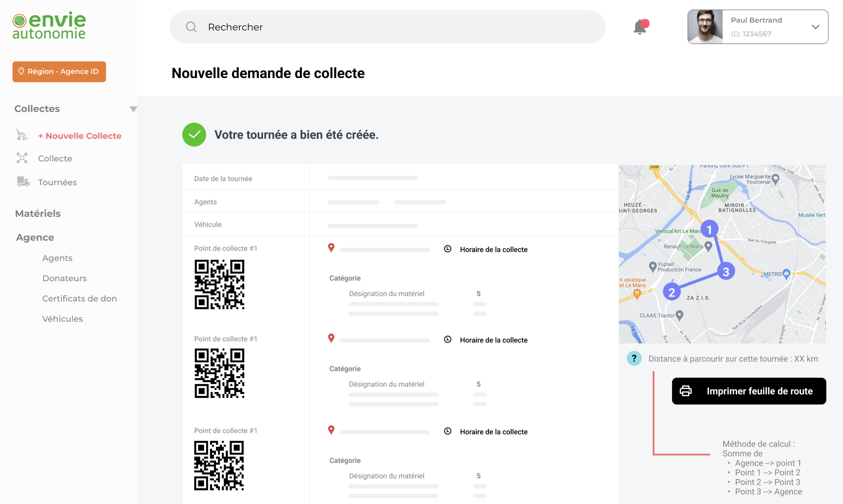
Task: Navigate to Certificats de don
Action: [79, 298]
